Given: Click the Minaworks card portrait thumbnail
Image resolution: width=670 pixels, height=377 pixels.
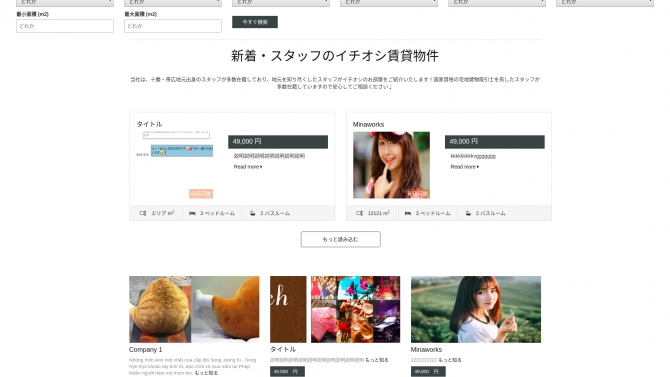Looking at the screenshot, I should (x=391, y=165).
